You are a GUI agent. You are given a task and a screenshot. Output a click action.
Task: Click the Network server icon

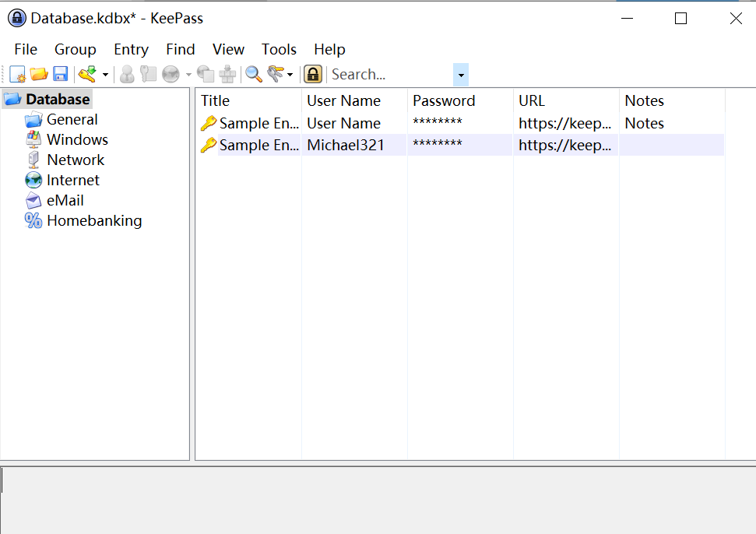[x=33, y=160]
